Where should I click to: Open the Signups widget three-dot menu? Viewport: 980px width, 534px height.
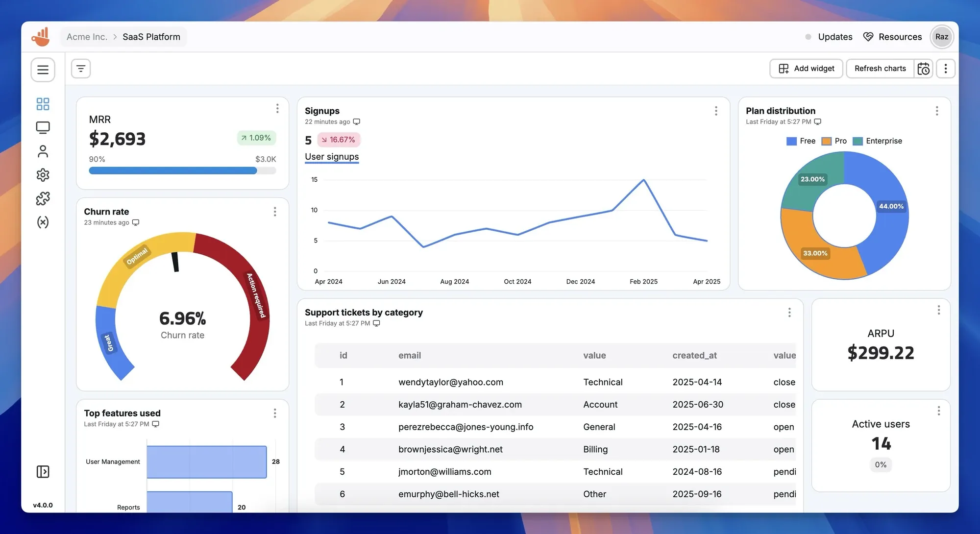[716, 111]
